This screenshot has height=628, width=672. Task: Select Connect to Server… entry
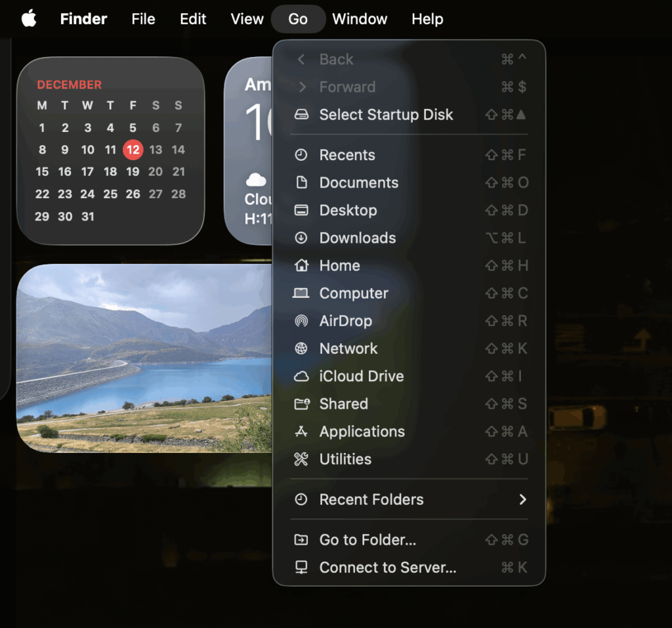click(387, 568)
